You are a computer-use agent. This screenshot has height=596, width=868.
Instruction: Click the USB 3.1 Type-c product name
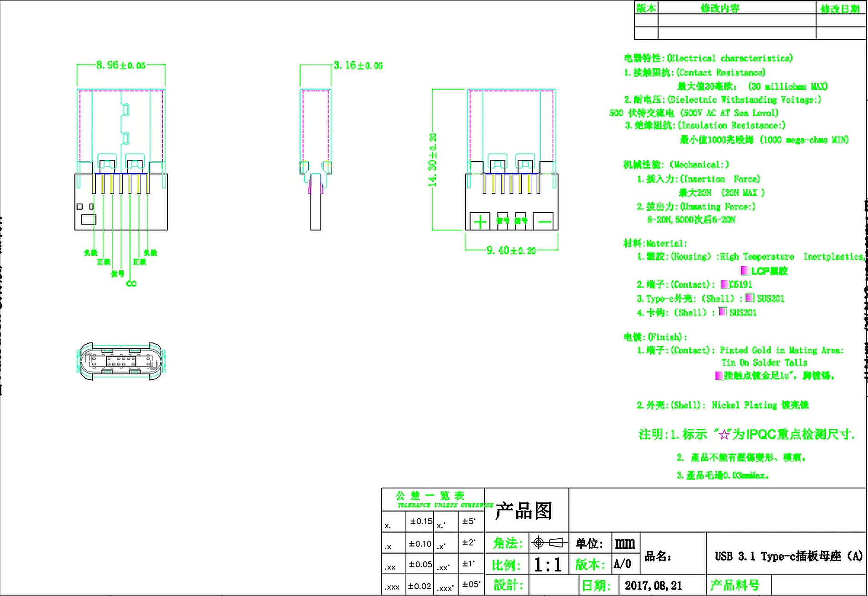pos(788,556)
